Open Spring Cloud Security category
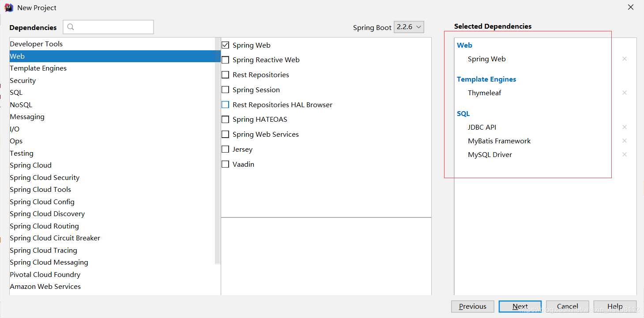The image size is (644, 318). coord(112,177)
